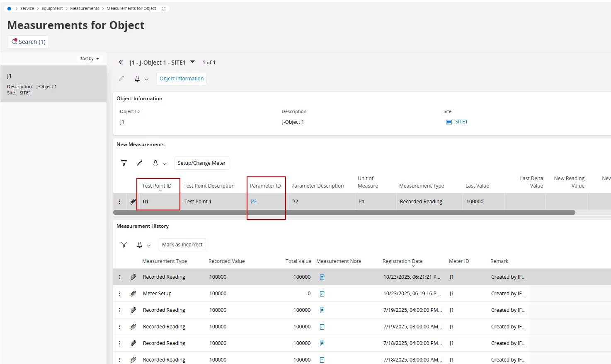
Task: Click the Setup/Change Meter button
Action: tap(201, 163)
